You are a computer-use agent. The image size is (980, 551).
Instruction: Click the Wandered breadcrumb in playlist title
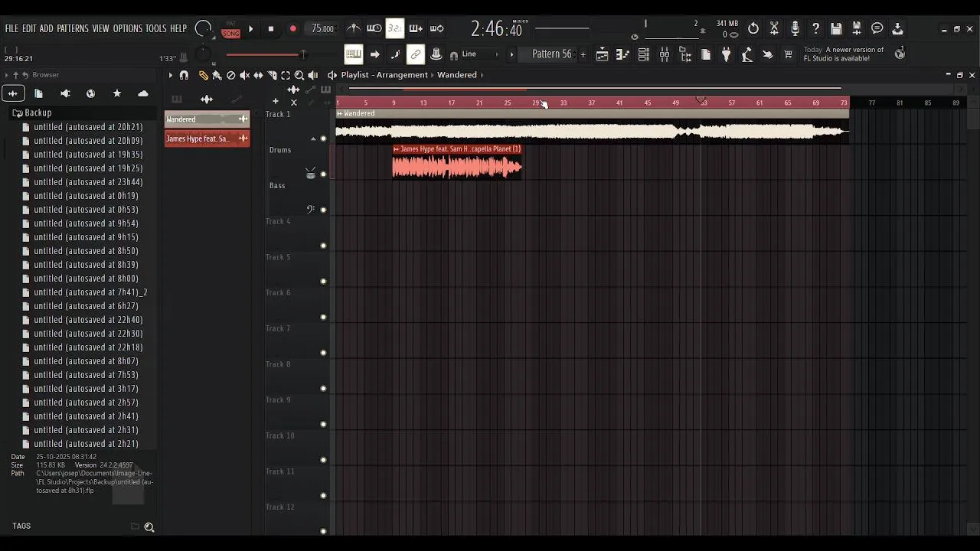pyautogui.click(x=457, y=75)
